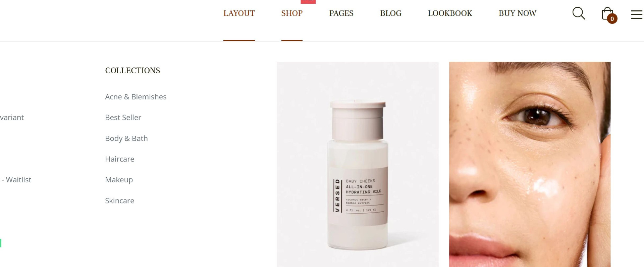Expand the BLOG menu
The height and width of the screenshot is (267, 644).
point(391,13)
